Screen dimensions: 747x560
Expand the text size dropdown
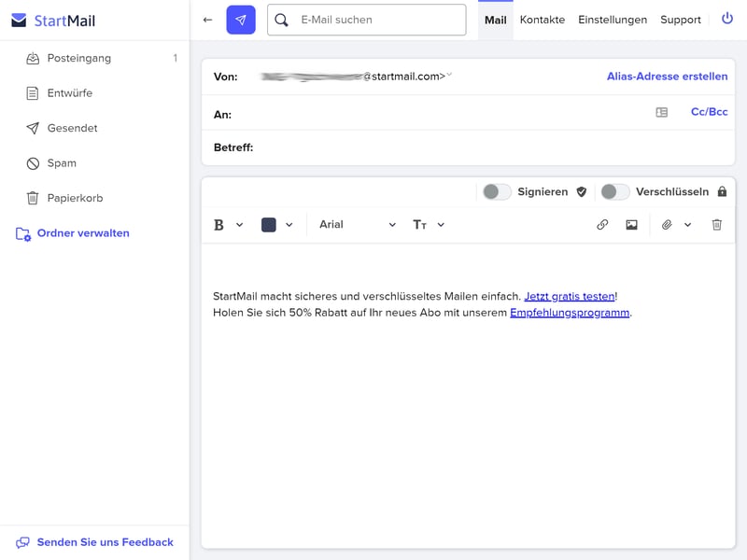[429, 225]
